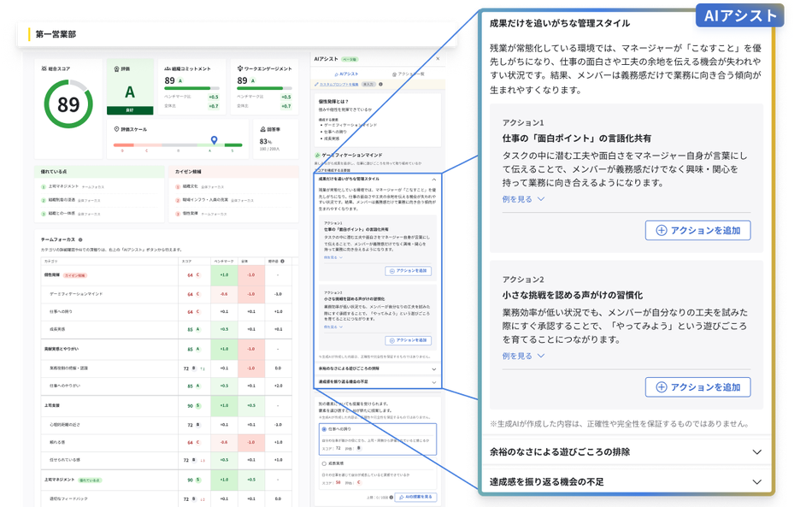This screenshot has width=812, height=507.
Task: Click アクションを追加 under アクション2 in the small panel
Action: coord(408,340)
